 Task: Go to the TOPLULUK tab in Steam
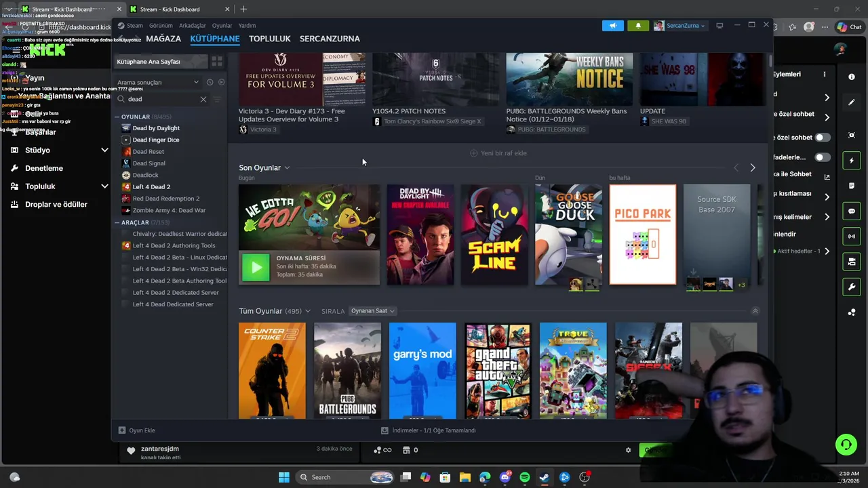click(x=269, y=39)
